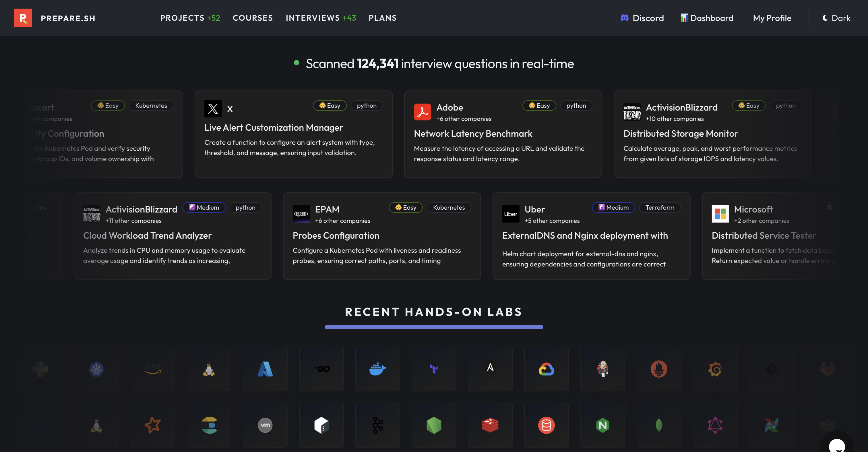Open the GitLab fox lab icon

828,369
